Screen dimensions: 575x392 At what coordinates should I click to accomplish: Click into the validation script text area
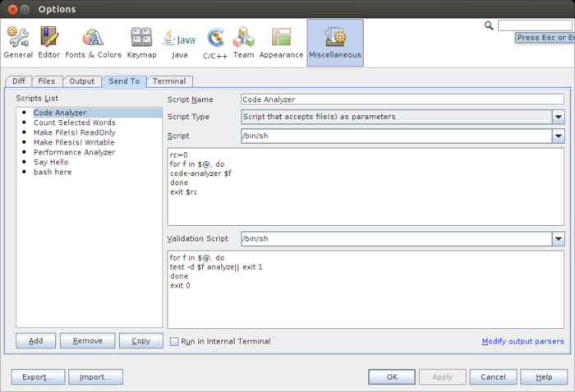point(366,289)
